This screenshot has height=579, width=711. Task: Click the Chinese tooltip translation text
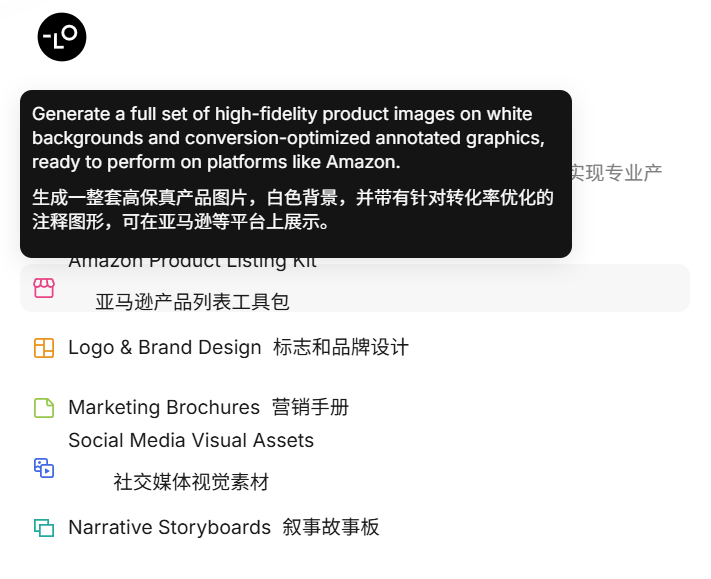[x=293, y=209]
